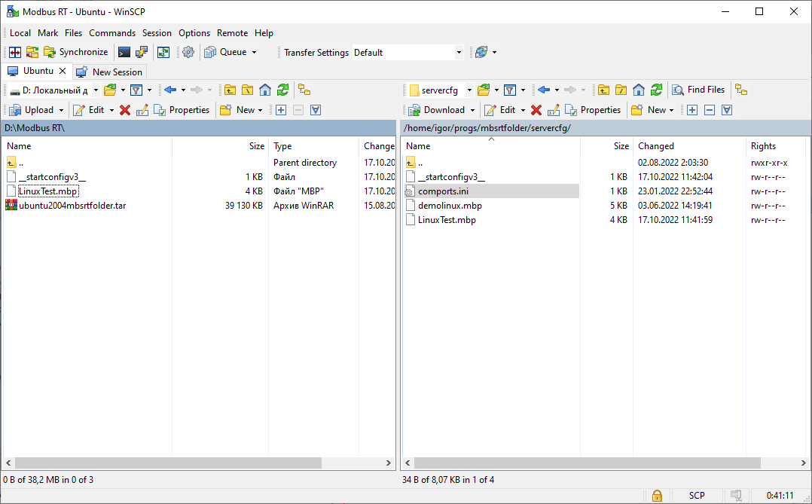This screenshot has width=812, height=504.
Task: Go back in remote panel history
Action: (544, 90)
